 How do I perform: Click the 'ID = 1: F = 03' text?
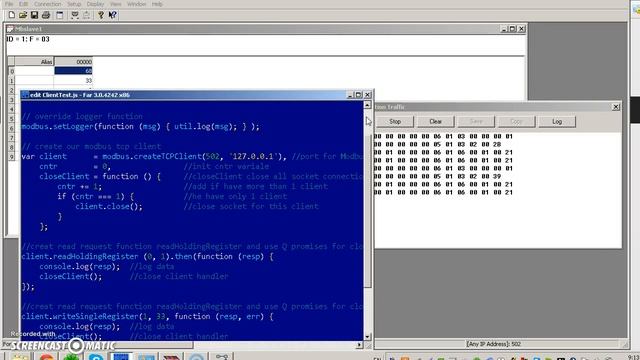coord(28,39)
